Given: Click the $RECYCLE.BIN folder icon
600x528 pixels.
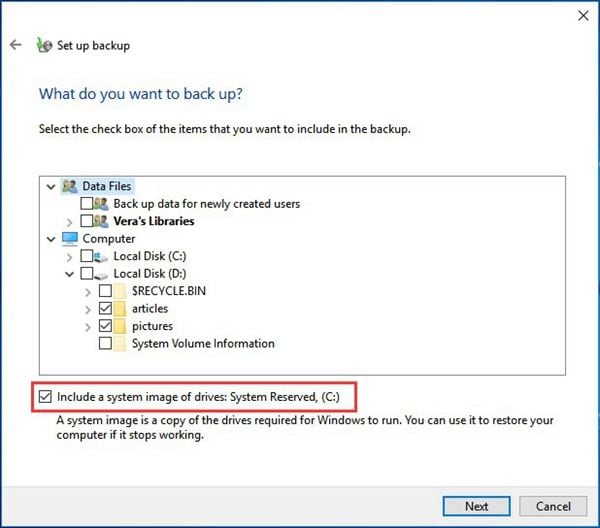Looking at the screenshot, I should tap(120, 291).
